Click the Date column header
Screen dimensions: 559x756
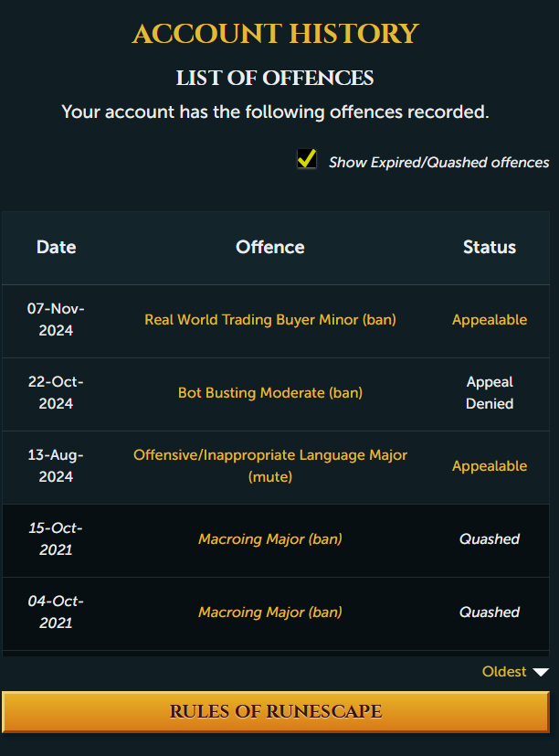click(57, 248)
